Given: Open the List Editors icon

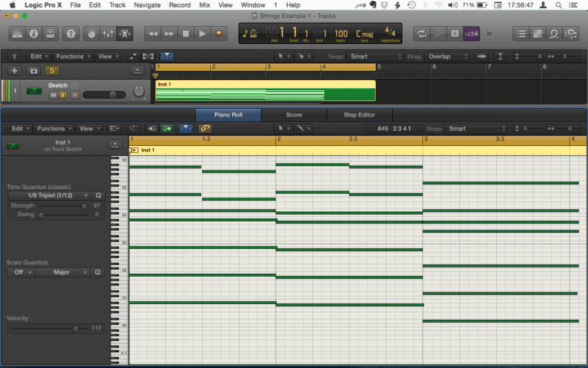Looking at the screenshot, I should 521,34.
